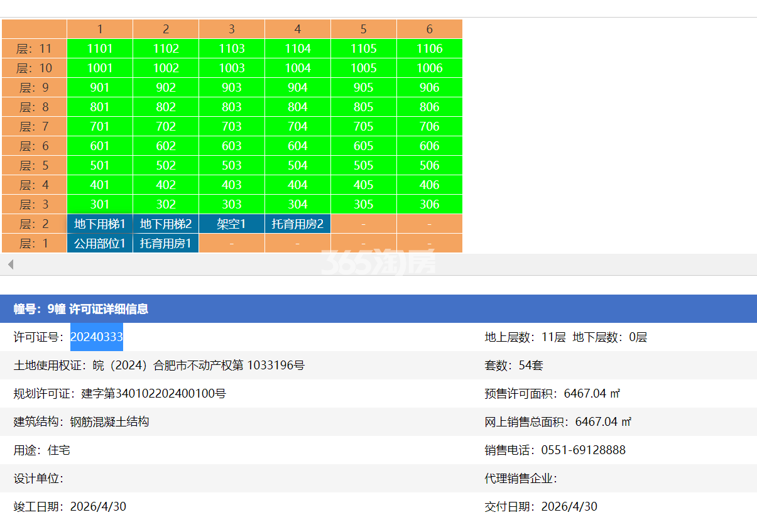Click 土地使用权证 certificate text

(160, 366)
